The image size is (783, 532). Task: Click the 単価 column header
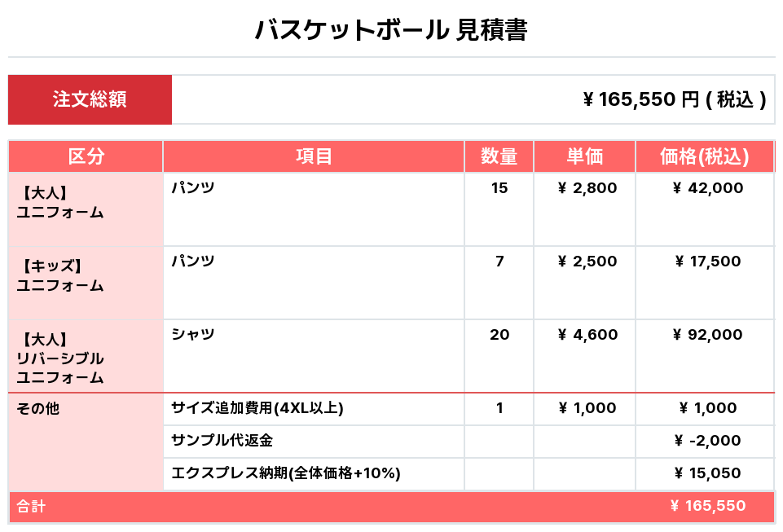(584, 156)
